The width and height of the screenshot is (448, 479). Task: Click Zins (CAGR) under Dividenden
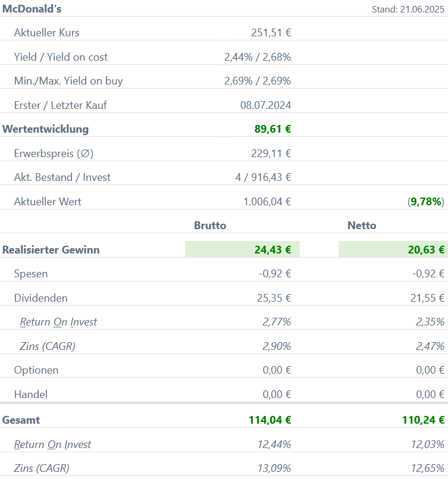point(48,346)
